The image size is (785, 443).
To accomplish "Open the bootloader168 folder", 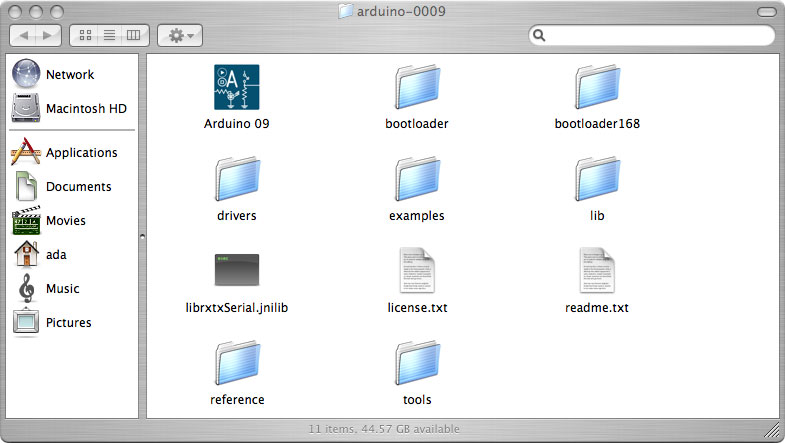I will [x=596, y=88].
